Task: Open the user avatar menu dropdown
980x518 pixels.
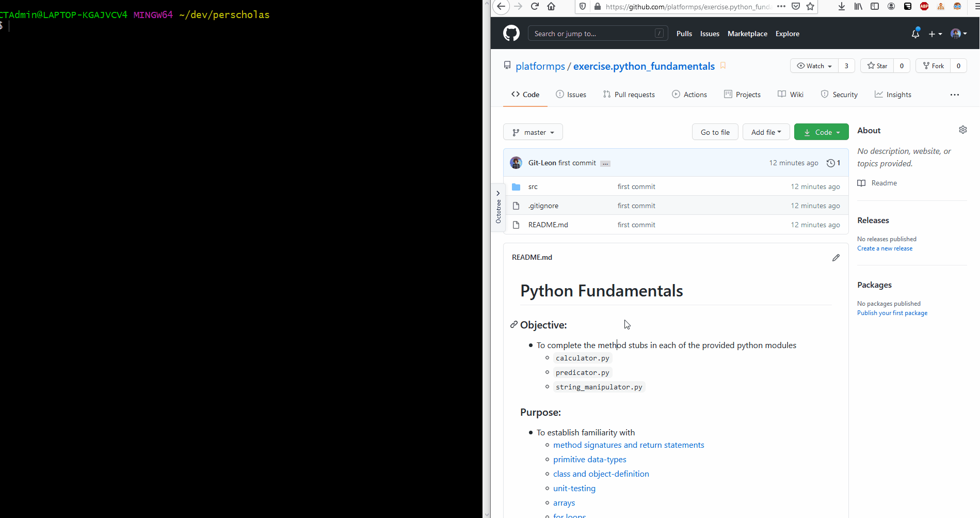Action: 958,34
